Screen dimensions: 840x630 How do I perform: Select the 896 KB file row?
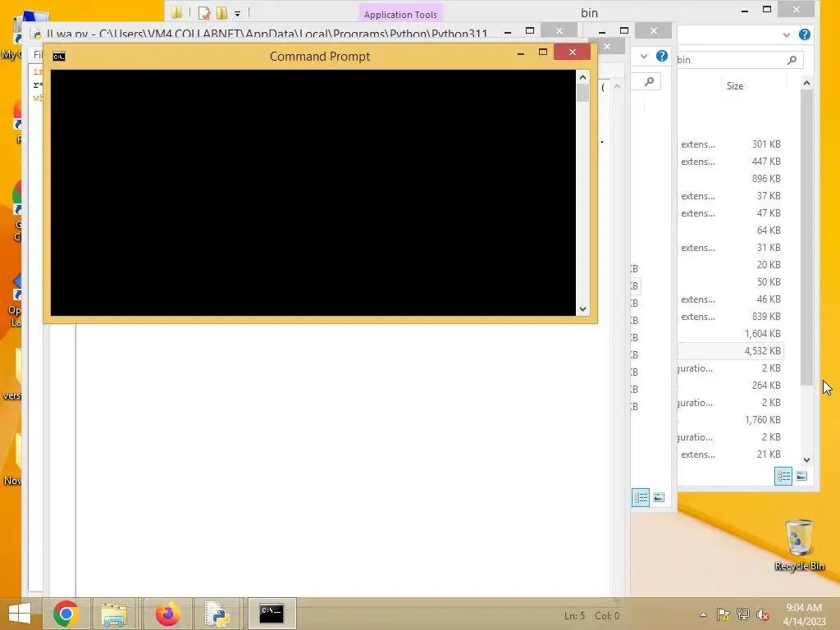[x=730, y=178]
